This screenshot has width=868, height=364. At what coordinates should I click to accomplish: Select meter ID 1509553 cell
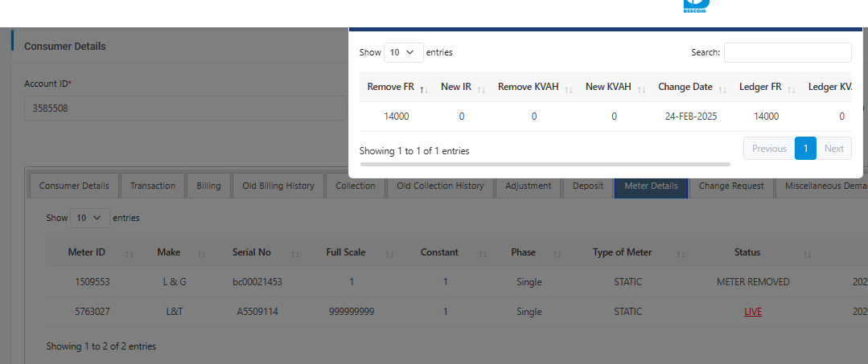(93, 281)
